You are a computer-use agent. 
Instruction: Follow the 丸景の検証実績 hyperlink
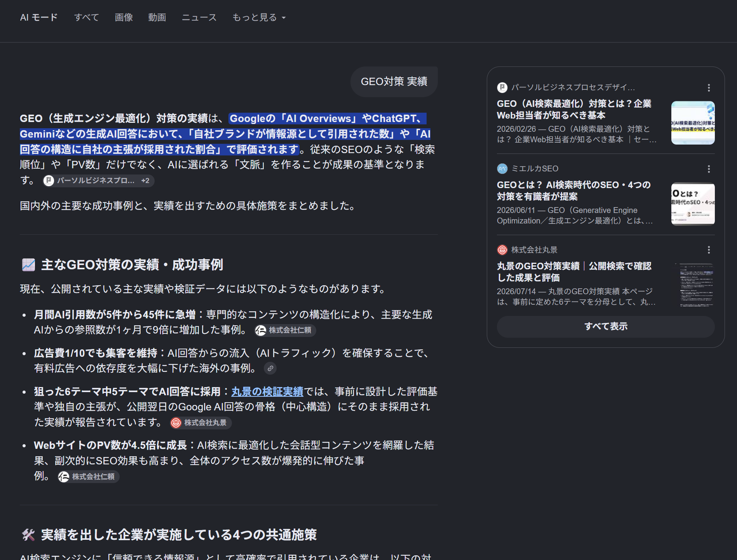point(267,391)
